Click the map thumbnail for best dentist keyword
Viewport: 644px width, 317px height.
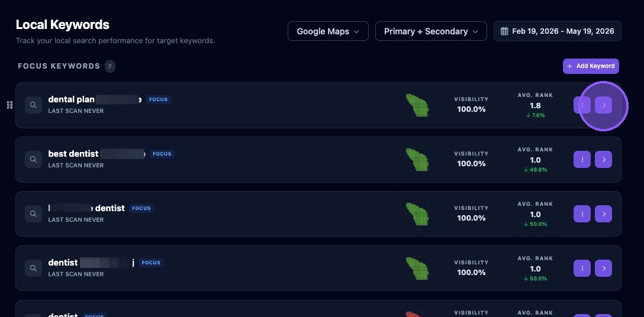pyautogui.click(x=417, y=159)
